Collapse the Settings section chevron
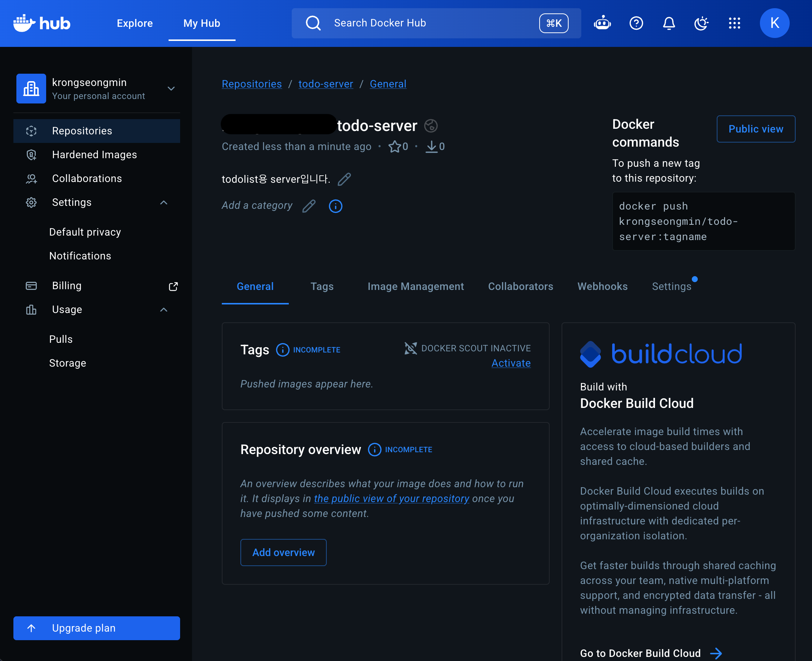 point(164,202)
